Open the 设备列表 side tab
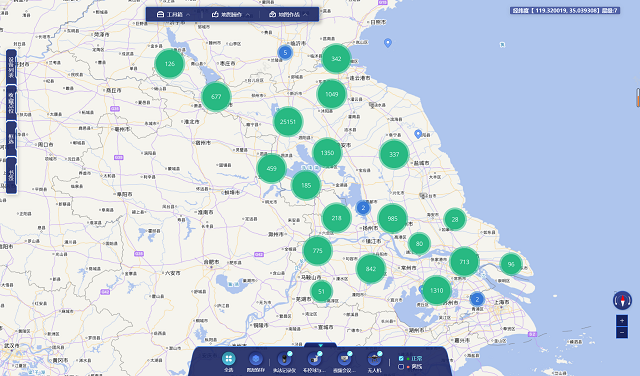This screenshot has width=640, height=376. [x=11, y=67]
